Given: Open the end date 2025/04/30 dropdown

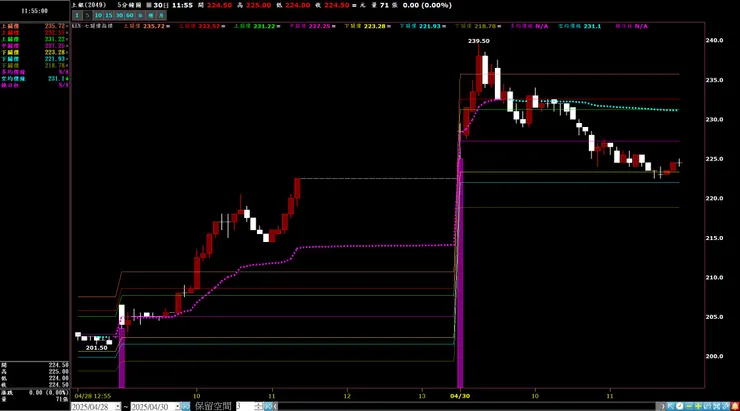Looking at the screenshot, I should (x=178, y=407).
